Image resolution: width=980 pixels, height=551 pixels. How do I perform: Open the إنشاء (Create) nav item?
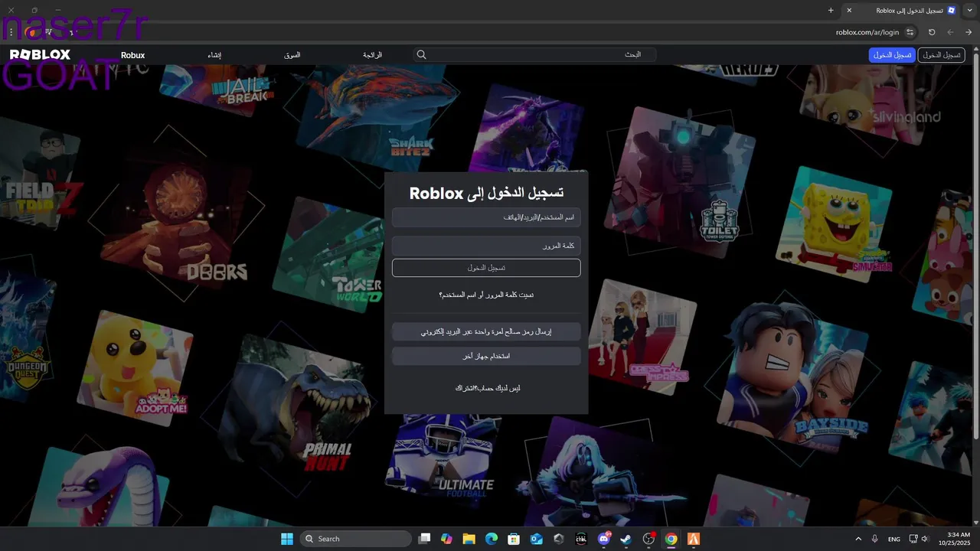tap(215, 55)
